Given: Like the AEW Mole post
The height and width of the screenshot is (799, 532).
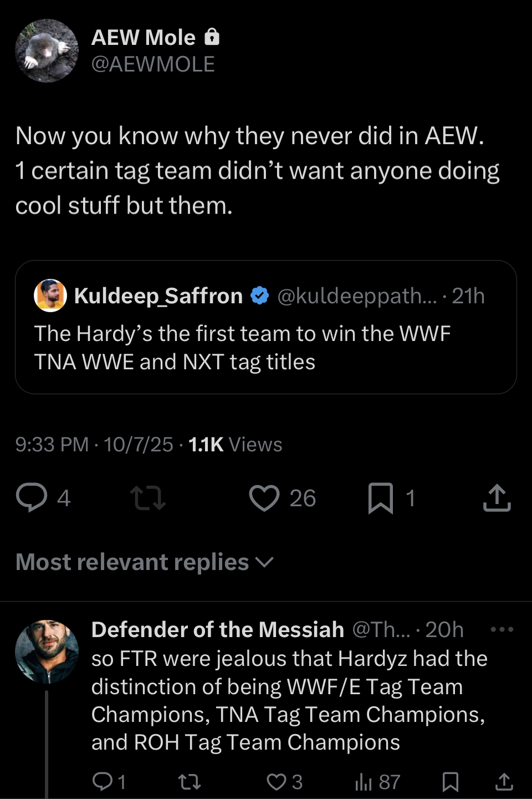Looking at the screenshot, I should tap(264, 497).
